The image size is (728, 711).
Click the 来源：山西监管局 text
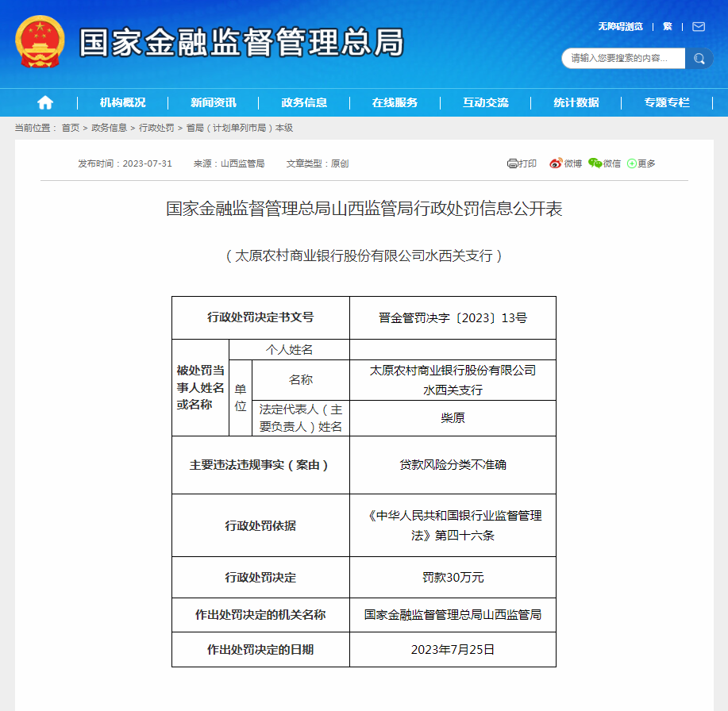[x=229, y=163]
